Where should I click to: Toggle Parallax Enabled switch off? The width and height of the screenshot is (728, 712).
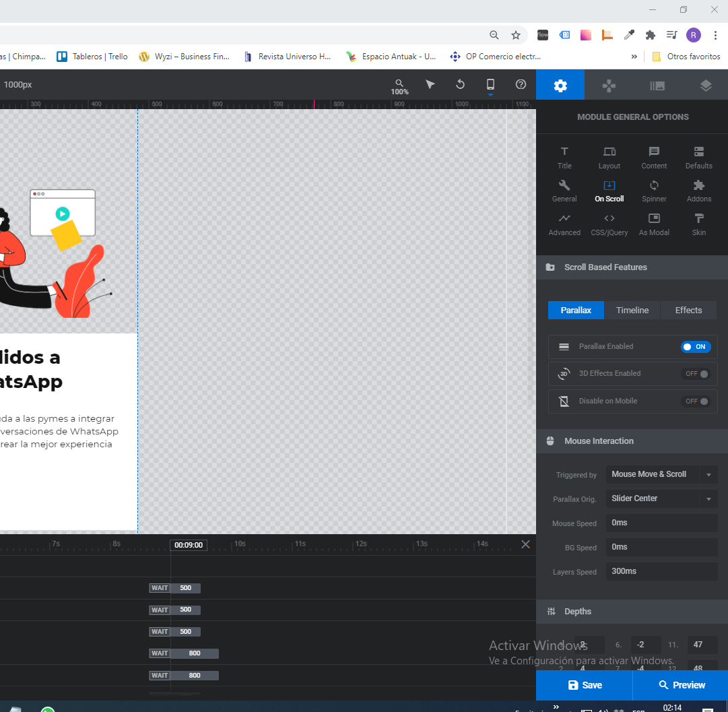tap(695, 347)
